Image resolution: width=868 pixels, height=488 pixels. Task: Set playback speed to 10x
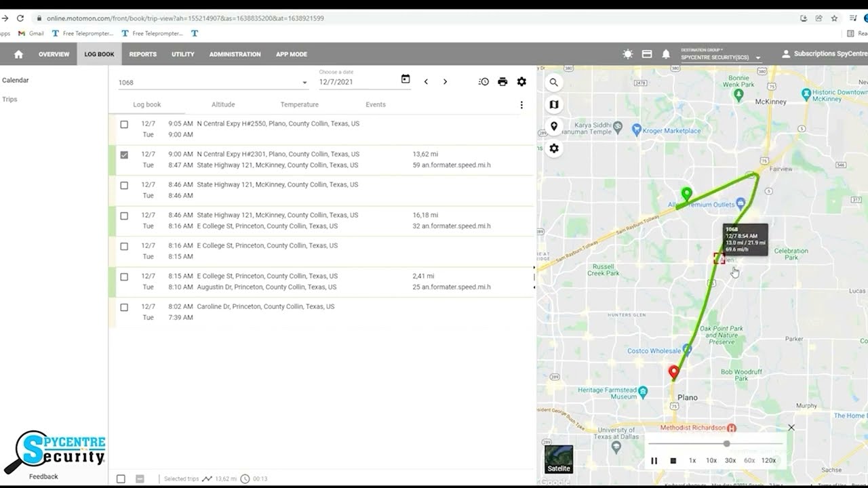[711, 461]
